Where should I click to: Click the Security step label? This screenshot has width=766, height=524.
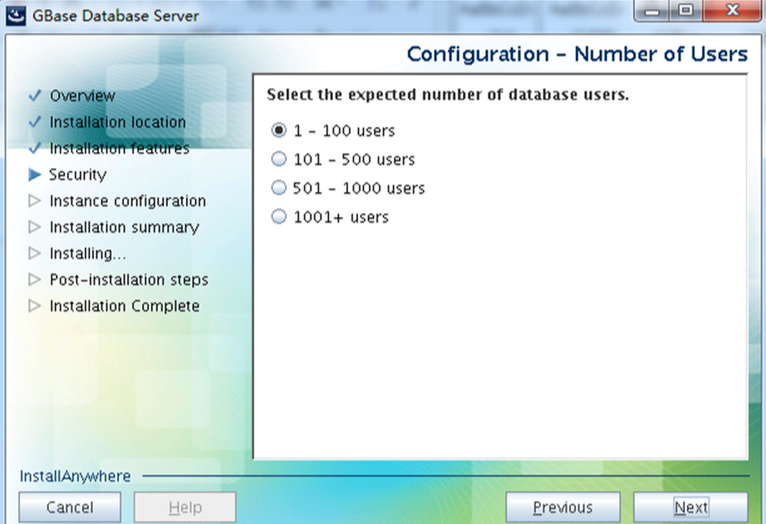[x=78, y=175]
